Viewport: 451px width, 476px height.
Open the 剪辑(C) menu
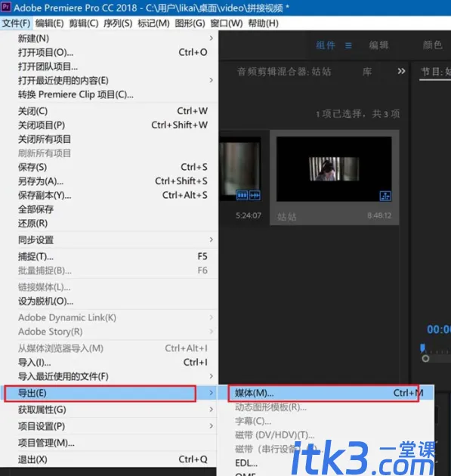pyautogui.click(x=84, y=23)
